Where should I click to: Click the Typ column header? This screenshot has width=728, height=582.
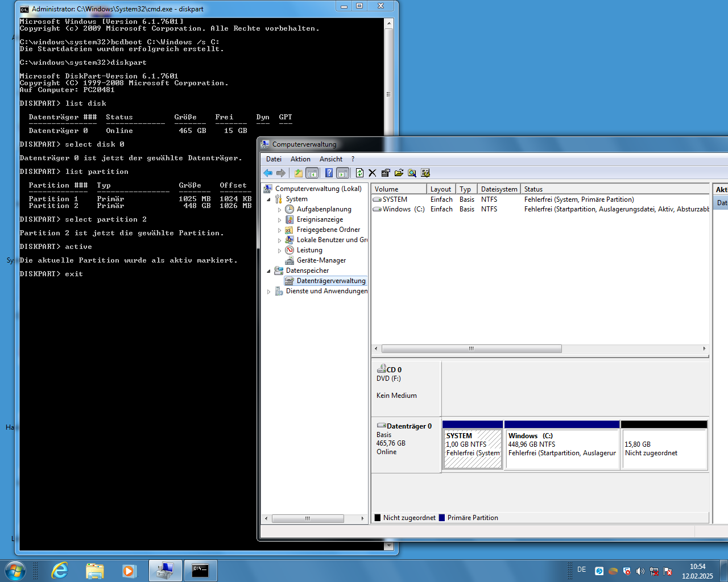point(466,189)
